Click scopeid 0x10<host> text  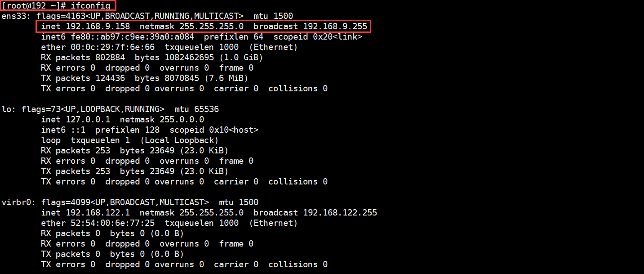click(x=214, y=130)
